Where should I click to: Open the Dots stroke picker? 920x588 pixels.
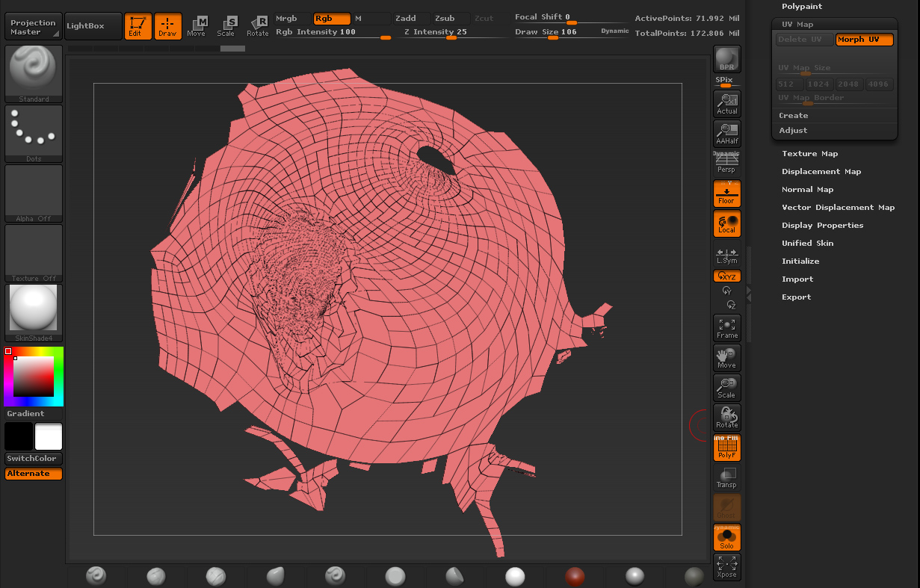[34, 134]
